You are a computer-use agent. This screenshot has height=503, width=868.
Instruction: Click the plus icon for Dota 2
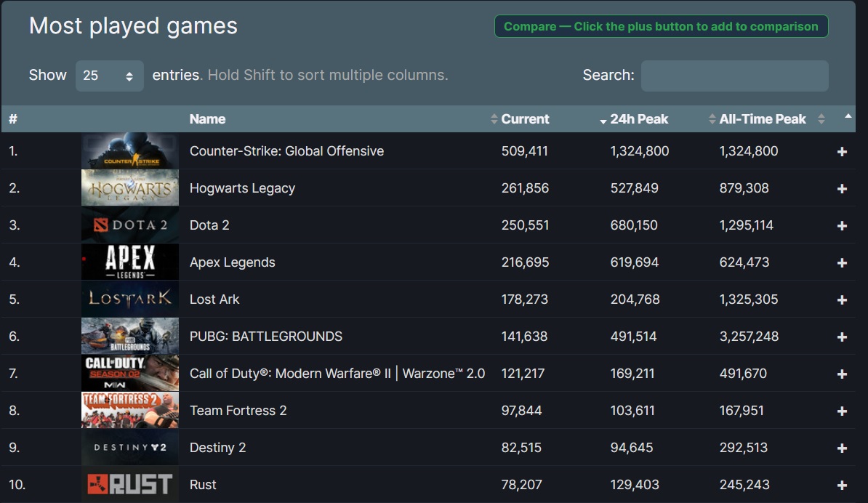(x=842, y=226)
